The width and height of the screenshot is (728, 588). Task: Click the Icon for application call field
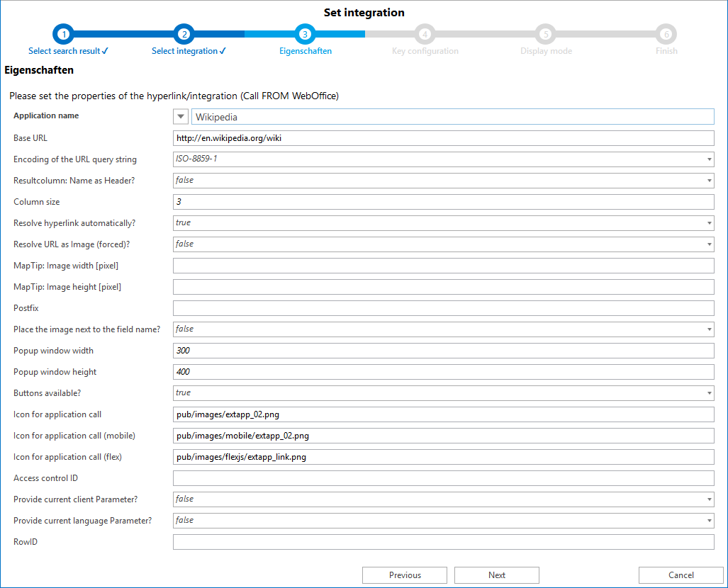click(x=443, y=414)
